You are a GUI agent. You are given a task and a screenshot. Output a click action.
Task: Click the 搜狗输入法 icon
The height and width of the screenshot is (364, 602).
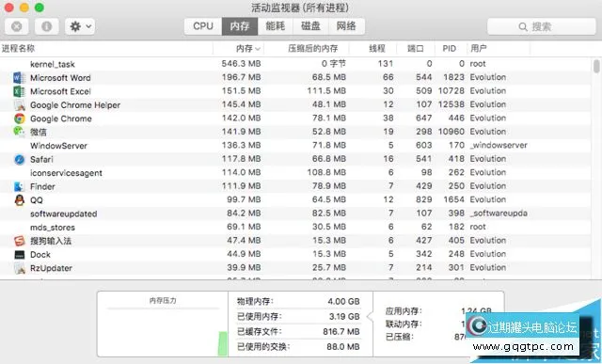click(19, 241)
